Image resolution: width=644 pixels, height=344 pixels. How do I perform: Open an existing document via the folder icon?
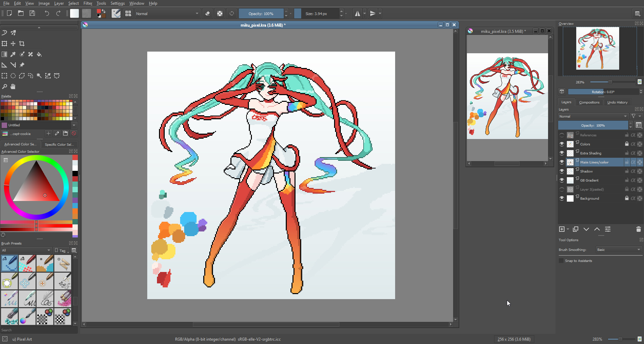(21, 13)
